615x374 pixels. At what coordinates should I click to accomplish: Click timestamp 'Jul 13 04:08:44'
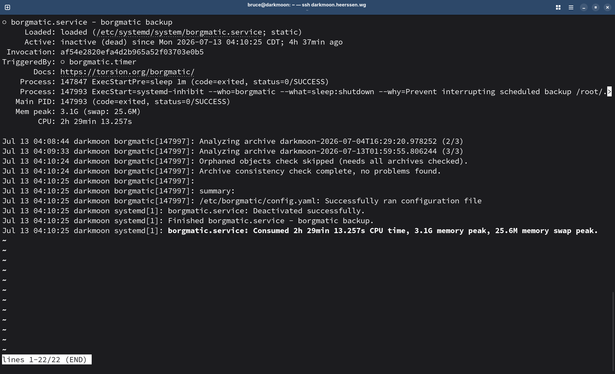35,141
